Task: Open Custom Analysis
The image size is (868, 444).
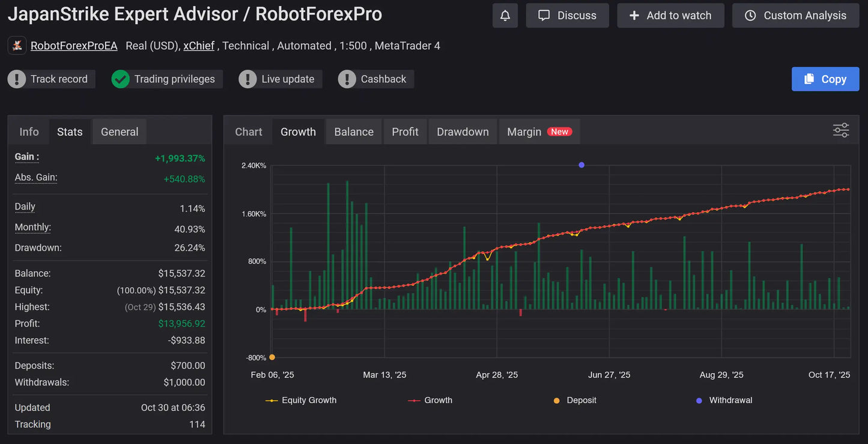Action: 796,16
